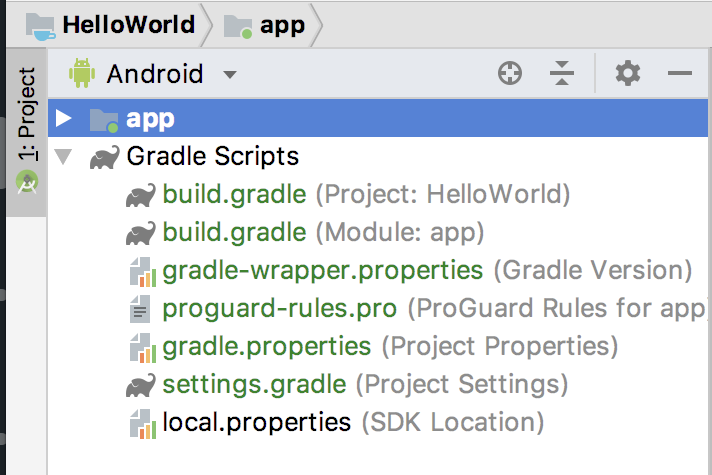
Task: Open the project panel gear settings
Action: 627,73
